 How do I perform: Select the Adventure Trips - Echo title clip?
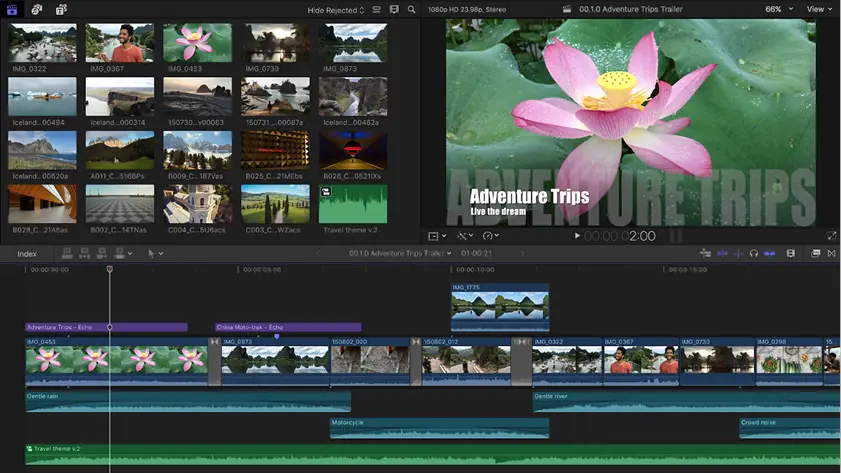coord(106,327)
